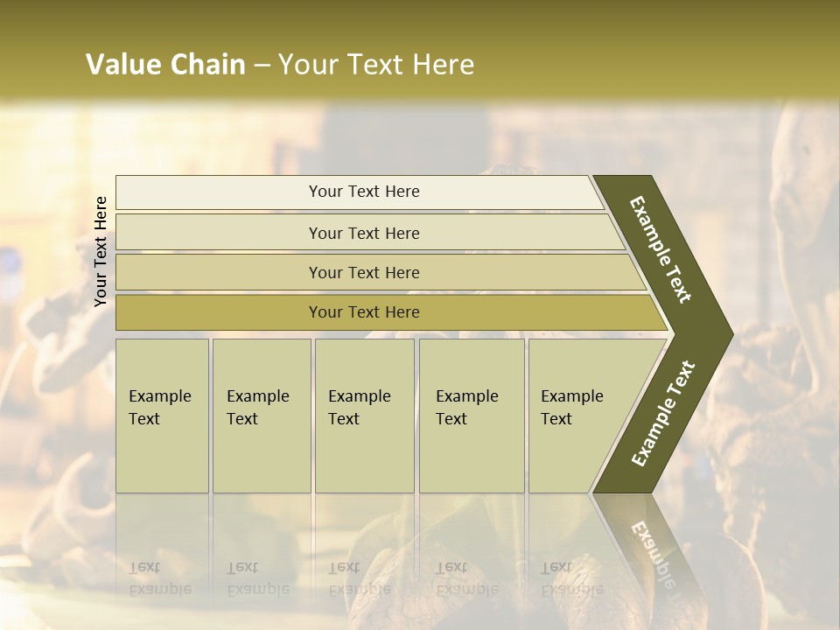Image resolution: width=840 pixels, height=630 pixels.
Task: Click the 'Your Text Here' subtitle in heading
Action: point(376,64)
